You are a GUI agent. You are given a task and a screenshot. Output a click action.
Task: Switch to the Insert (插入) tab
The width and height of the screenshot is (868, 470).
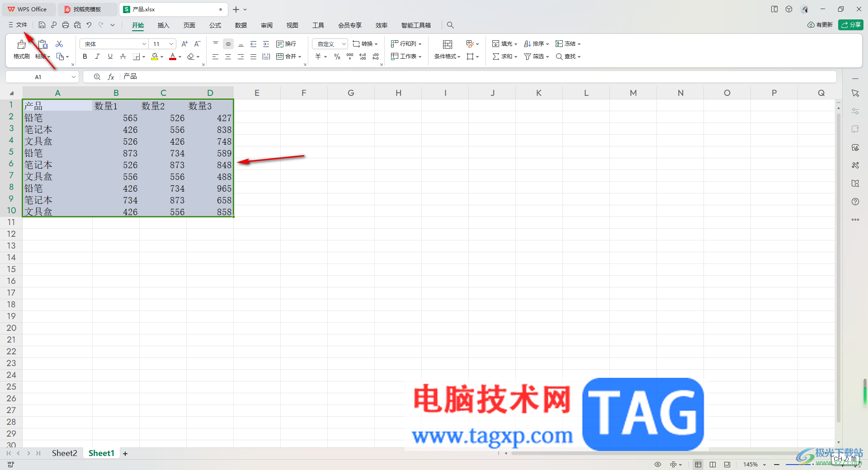click(x=163, y=25)
